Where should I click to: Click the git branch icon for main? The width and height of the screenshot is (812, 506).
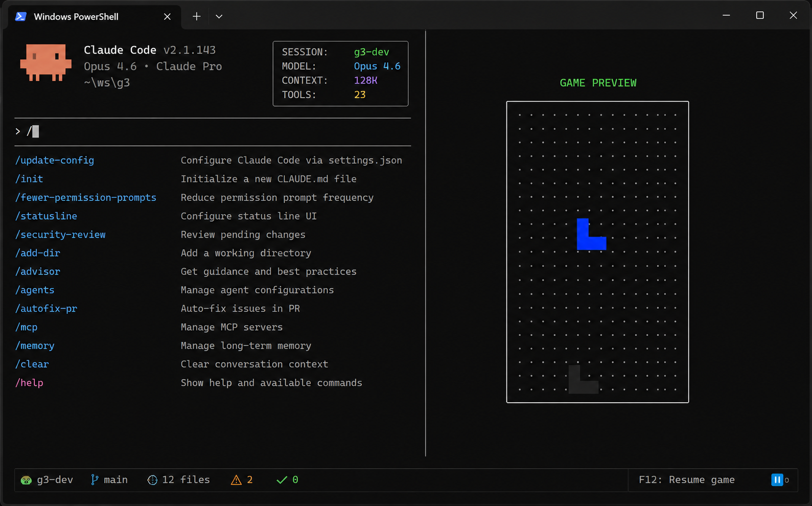(x=94, y=480)
